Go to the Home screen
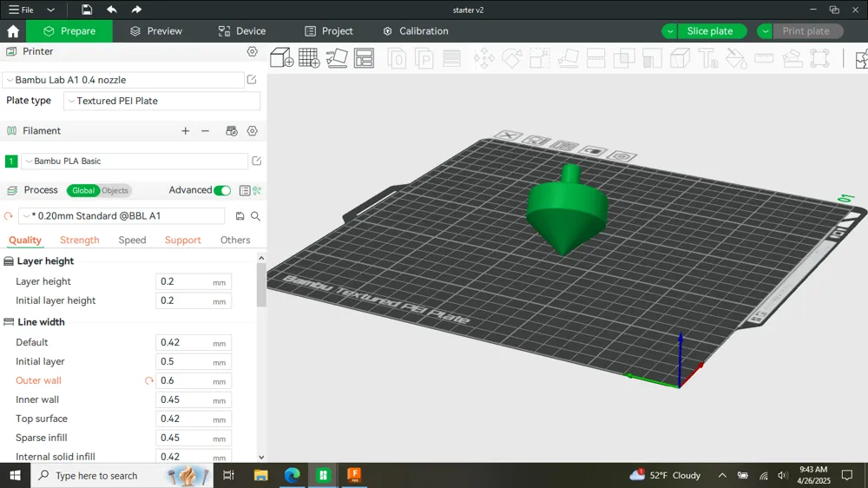This screenshot has height=488, width=868. coord(13,31)
